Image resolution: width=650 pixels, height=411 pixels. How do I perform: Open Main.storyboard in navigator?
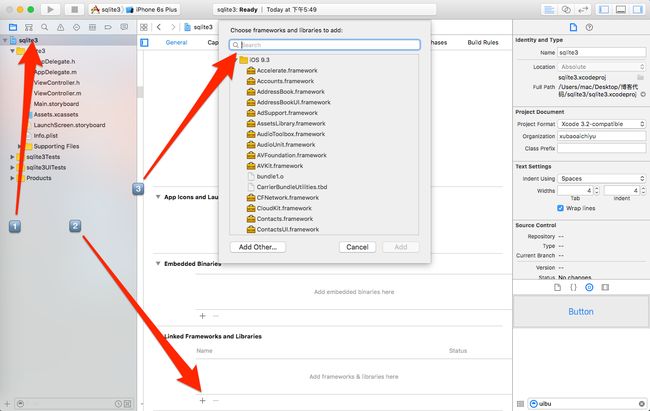tap(56, 104)
